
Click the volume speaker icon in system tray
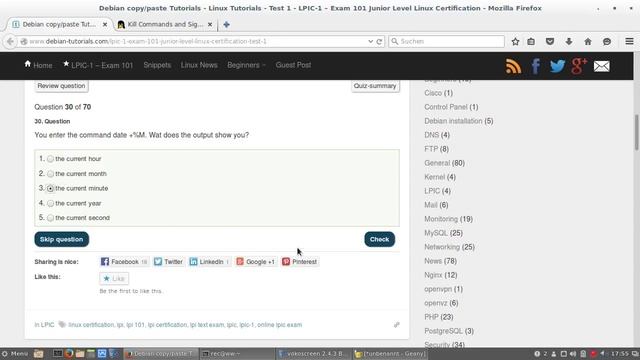click(x=573, y=354)
